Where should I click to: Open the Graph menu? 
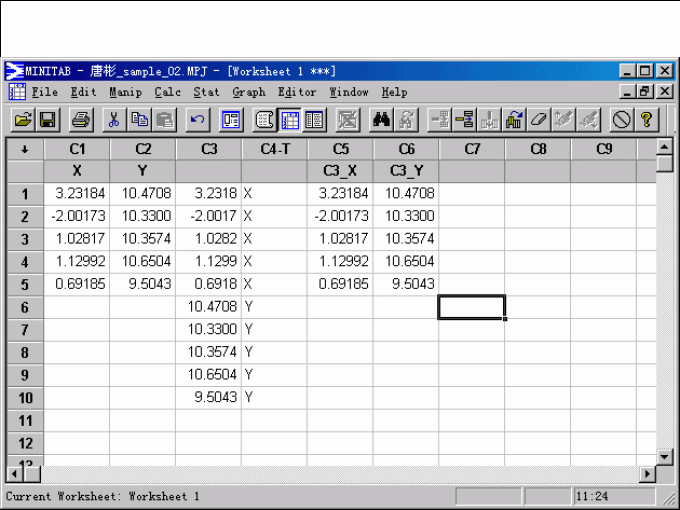click(x=249, y=92)
